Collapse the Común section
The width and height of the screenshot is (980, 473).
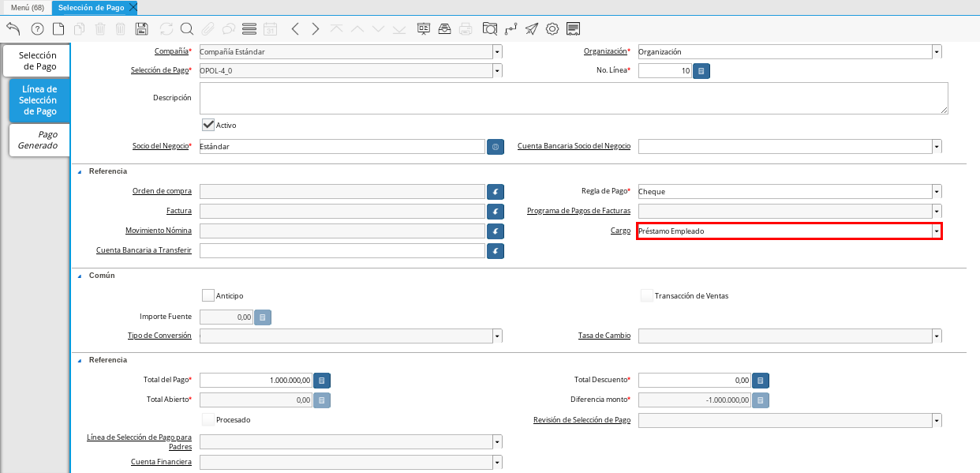pos(80,276)
